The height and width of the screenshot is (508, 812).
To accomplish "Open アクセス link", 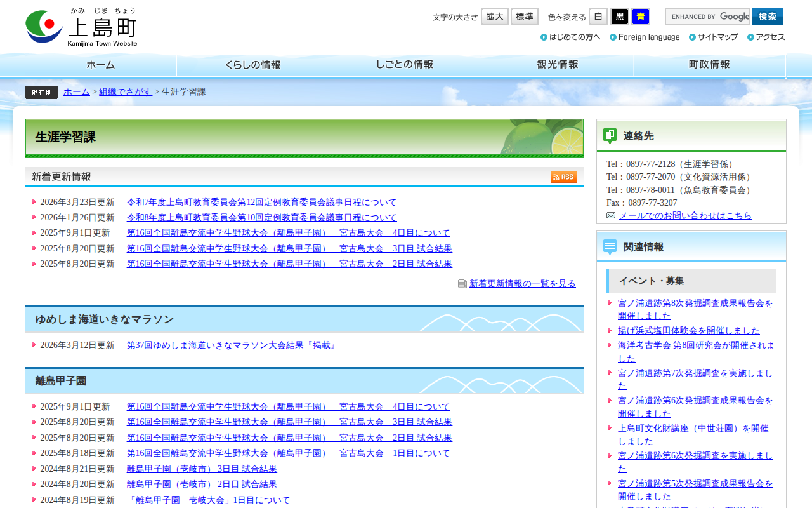I will 766,37.
